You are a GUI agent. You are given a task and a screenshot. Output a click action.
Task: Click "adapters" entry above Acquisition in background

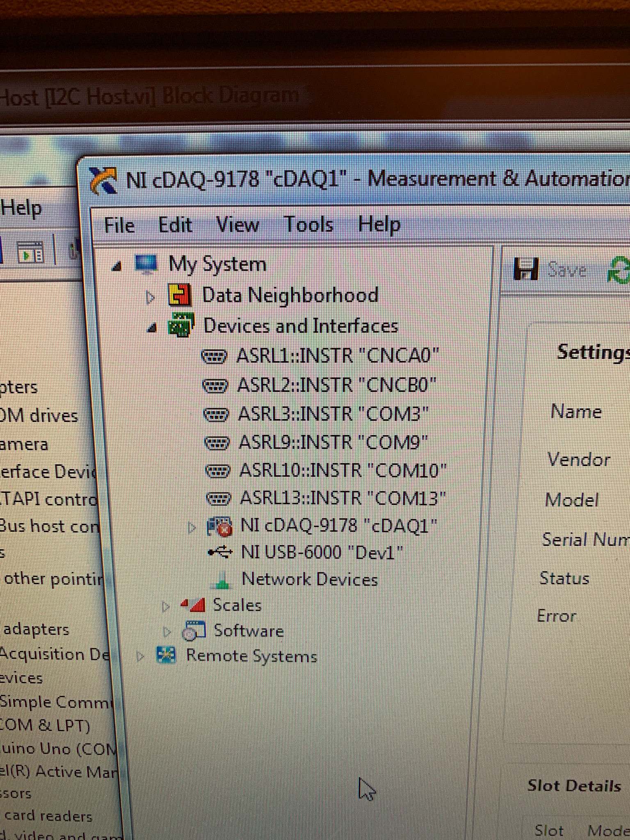(x=36, y=629)
